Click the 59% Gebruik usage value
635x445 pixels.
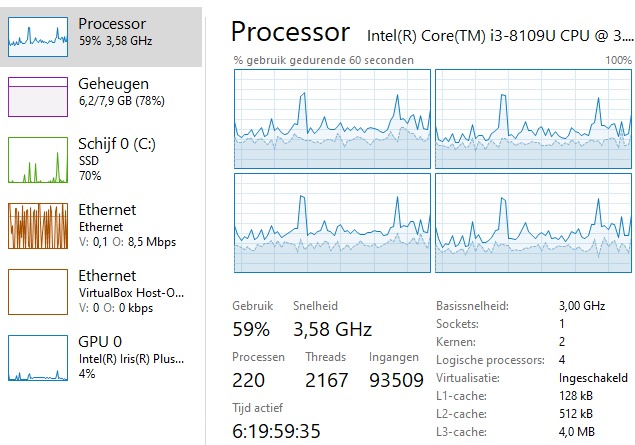[251, 329]
